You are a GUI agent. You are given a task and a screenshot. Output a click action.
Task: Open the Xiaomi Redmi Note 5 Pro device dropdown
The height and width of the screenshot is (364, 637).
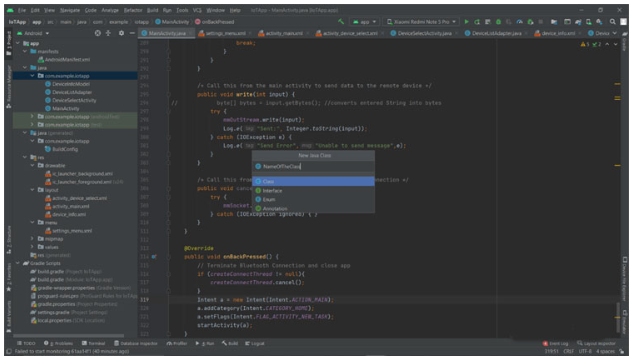[x=422, y=22]
